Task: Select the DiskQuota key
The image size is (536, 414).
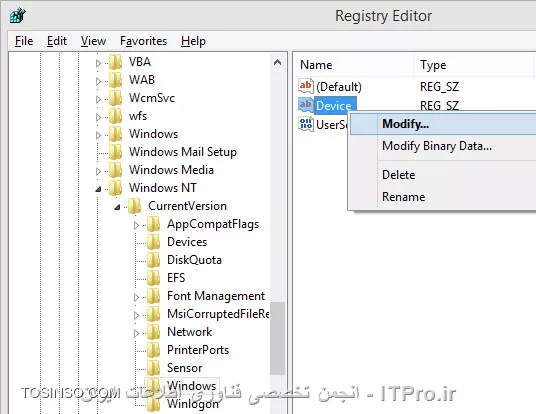Action: click(x=194, y=260)
